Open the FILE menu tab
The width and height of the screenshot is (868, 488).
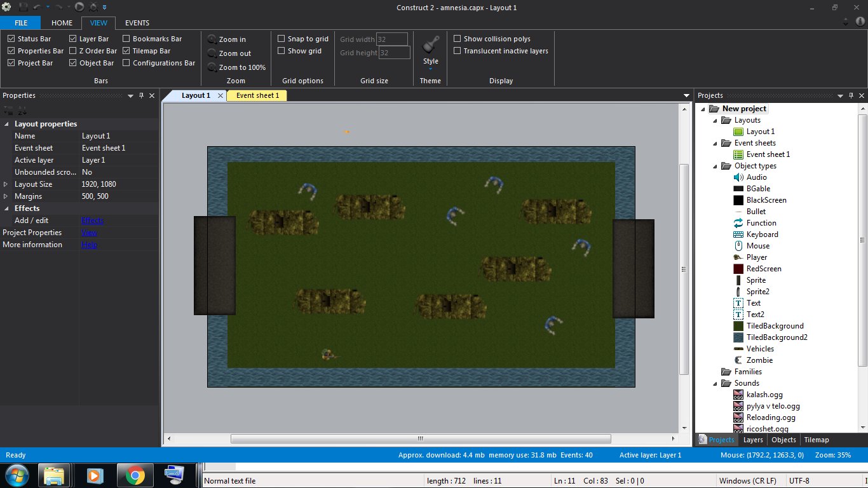[20, 23]
